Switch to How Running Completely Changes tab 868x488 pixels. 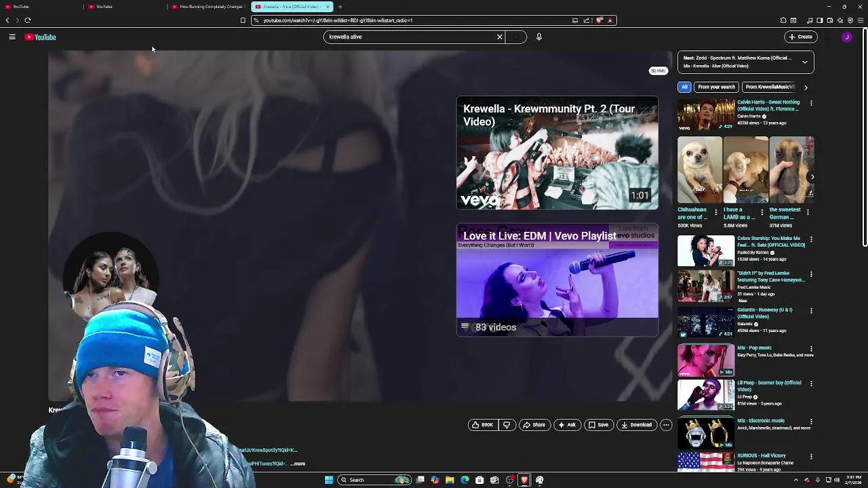[209, 7]
